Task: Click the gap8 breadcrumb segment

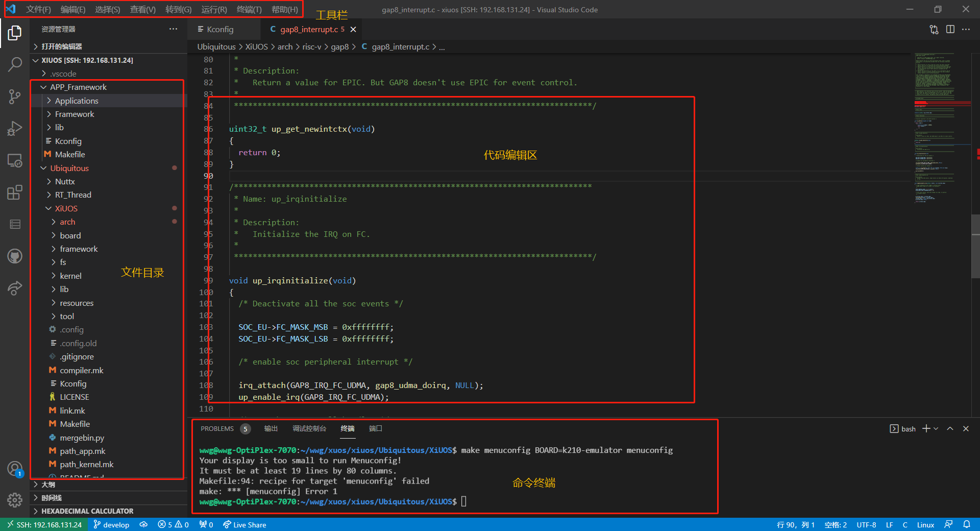Action: 340,47
